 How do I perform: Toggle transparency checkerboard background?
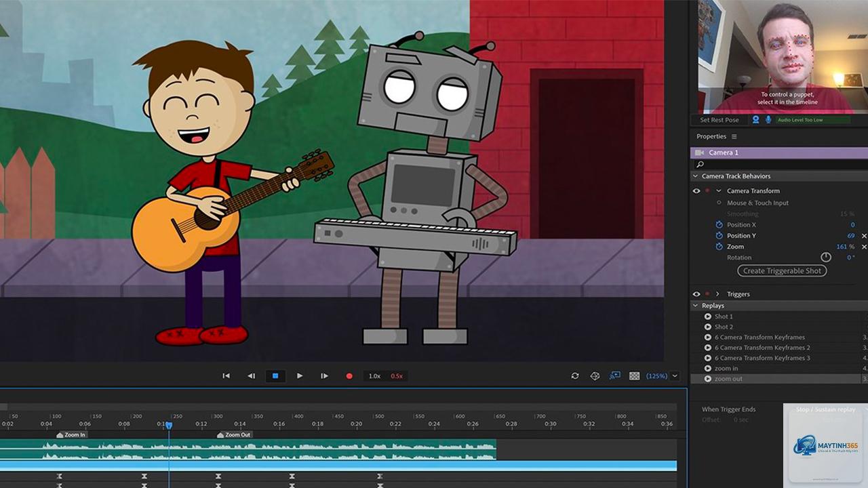pos(635,375)
